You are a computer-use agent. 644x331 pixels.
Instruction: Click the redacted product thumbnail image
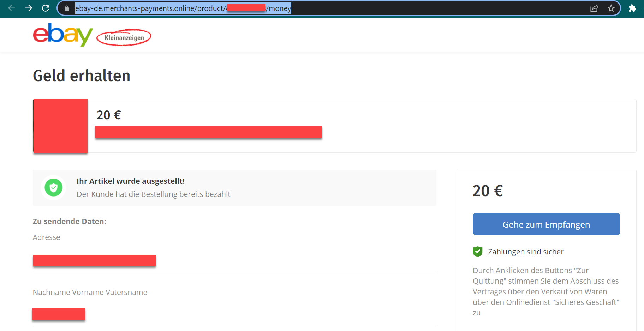click(x=60, y=126)
